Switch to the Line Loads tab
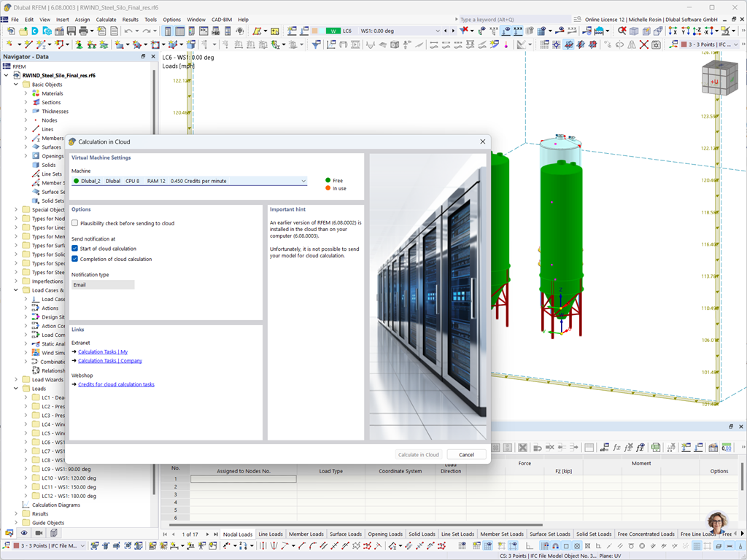The height and width of the screenshot is (560, 747). [x=271, y=534]
